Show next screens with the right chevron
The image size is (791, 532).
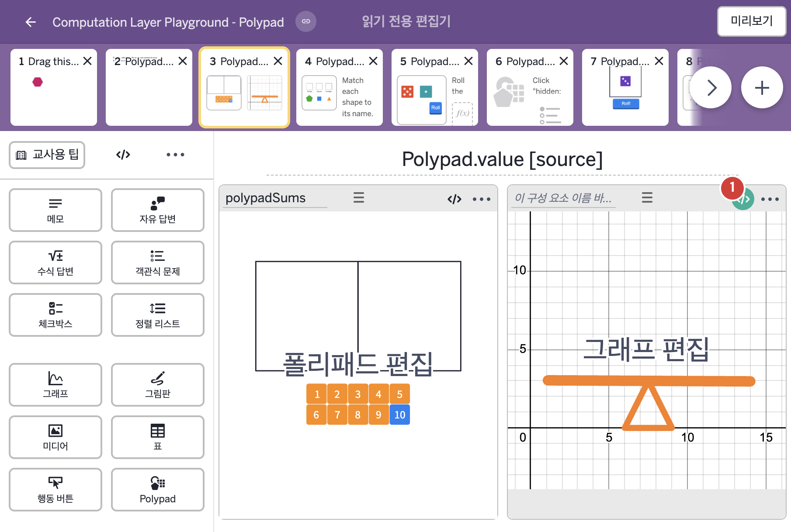711,87
